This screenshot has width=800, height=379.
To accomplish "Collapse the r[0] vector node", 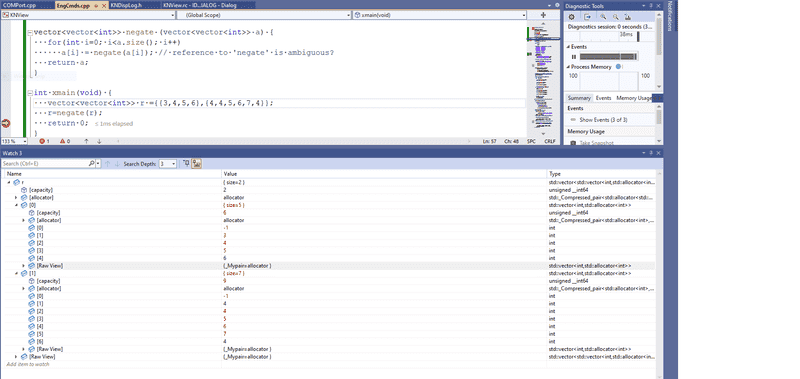I will point(16,205).
